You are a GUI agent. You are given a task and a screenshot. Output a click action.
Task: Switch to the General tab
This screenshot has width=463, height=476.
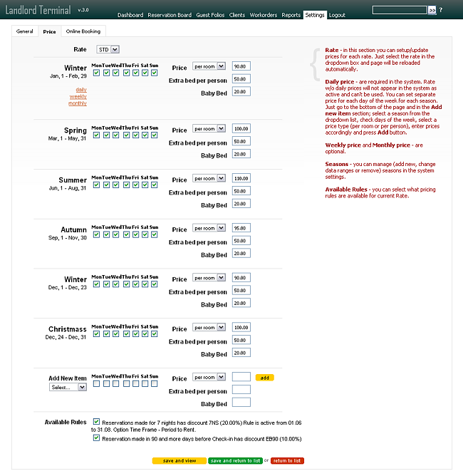tap(25, 31)
